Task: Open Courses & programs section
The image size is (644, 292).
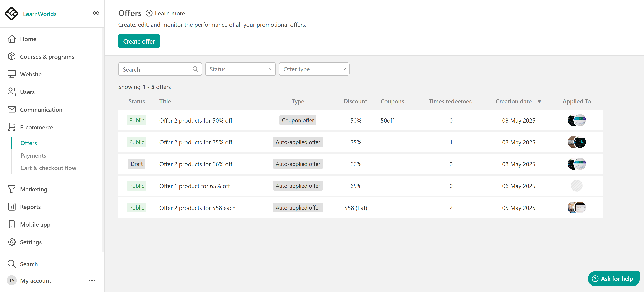Action: pyautogui.click(x=47, y=57)
